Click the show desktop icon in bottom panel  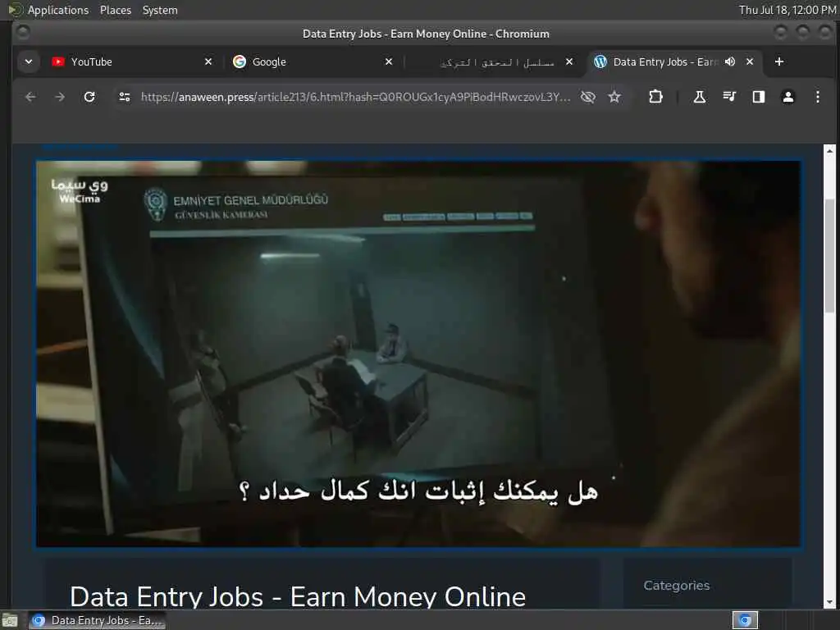[x=10, y=621]
